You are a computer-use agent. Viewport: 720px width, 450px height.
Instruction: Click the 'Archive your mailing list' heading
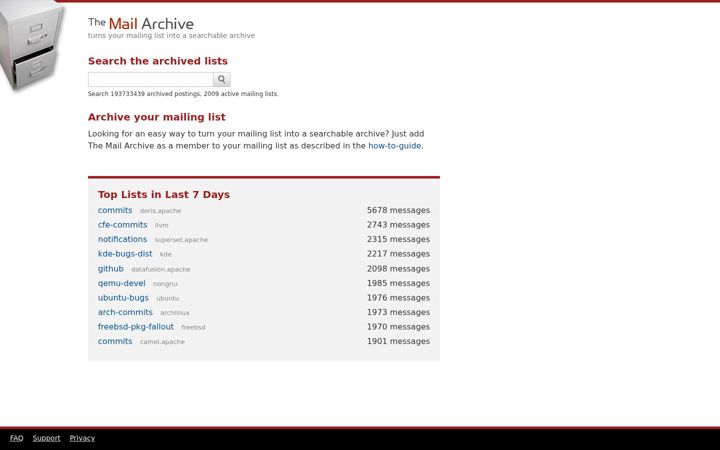click(x=157, y=117)
